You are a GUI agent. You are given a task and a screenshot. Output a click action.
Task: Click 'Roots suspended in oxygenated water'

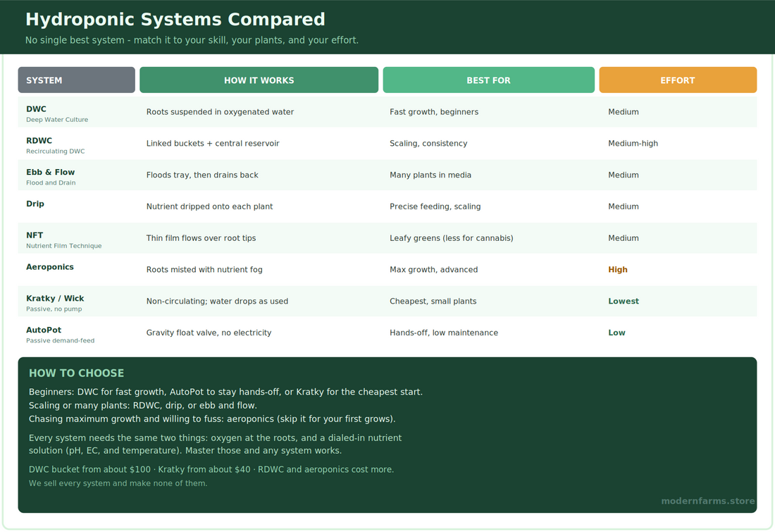(x=220, y=112)
